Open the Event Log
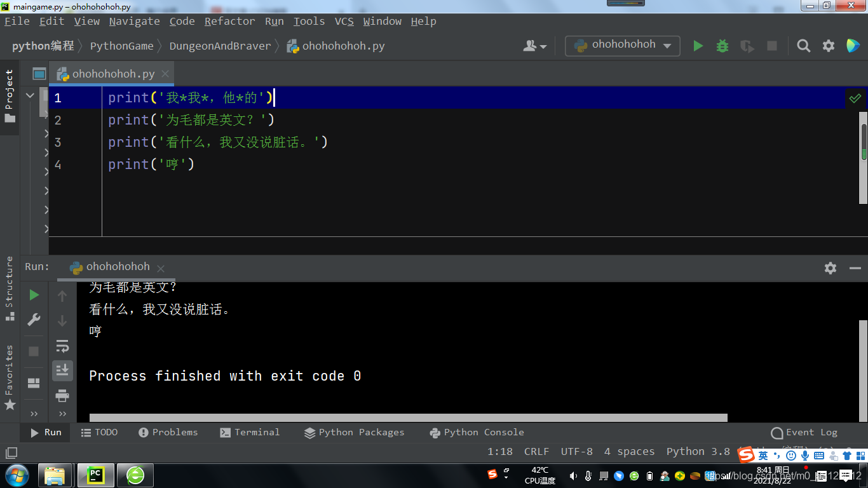The image size is (868, 488). pos(804,433)
